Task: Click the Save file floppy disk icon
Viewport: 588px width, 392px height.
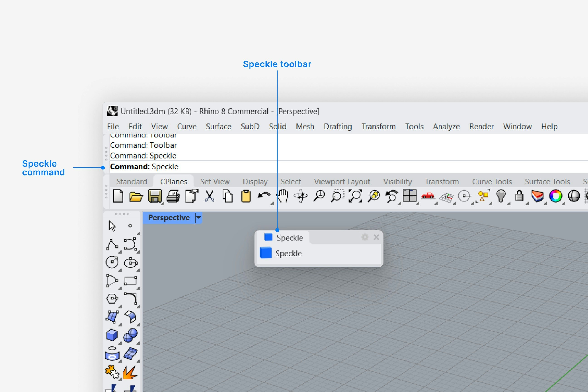Action: coord(154,196)
